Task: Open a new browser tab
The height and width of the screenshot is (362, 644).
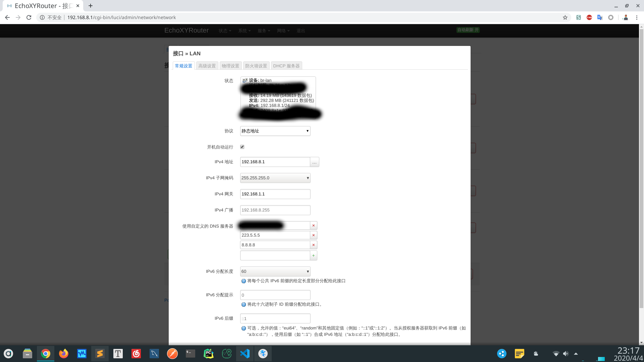Action: click(91, 6)
